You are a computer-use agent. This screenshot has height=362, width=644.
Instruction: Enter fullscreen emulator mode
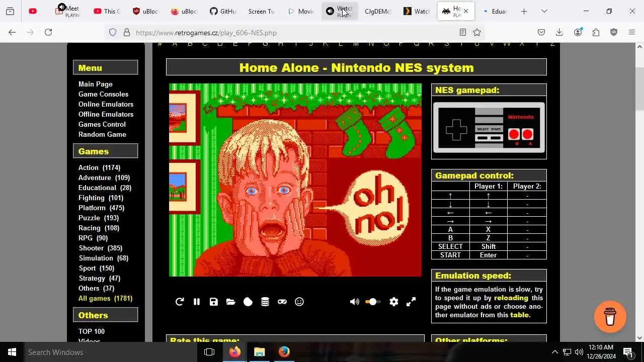click(411, 302)
